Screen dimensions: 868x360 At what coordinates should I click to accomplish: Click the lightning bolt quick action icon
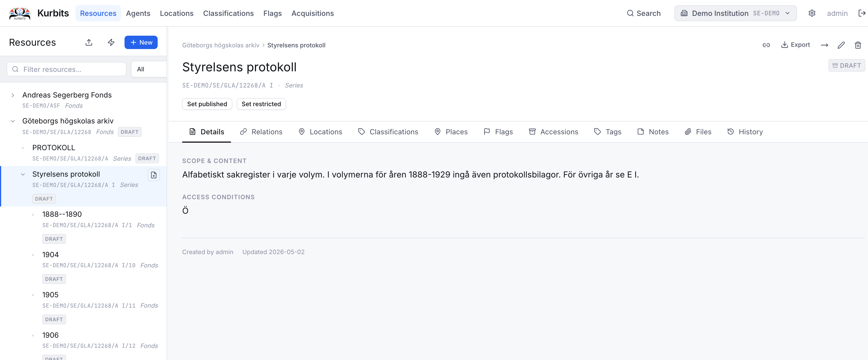pos(111,42)
